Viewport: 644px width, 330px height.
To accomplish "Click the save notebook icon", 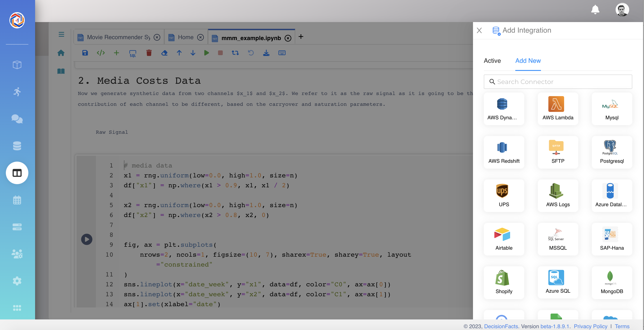I will (85, 53).
